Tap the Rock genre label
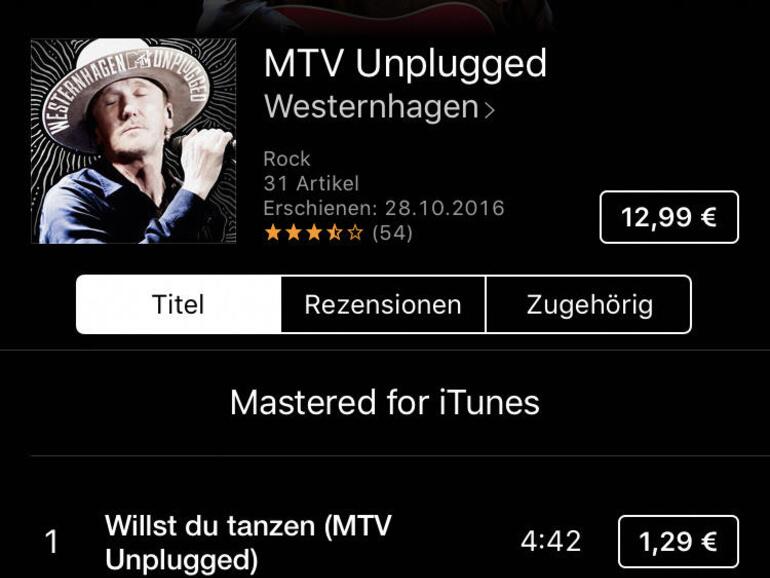The height and width of the screenshot is (578, 770). click(x=287, y=159)
